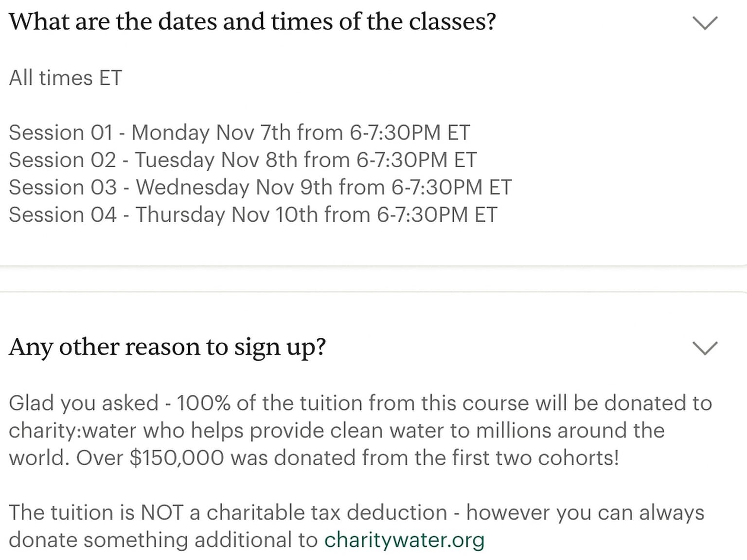Collapse the 'Any other reason' chevron arrow

705,348
